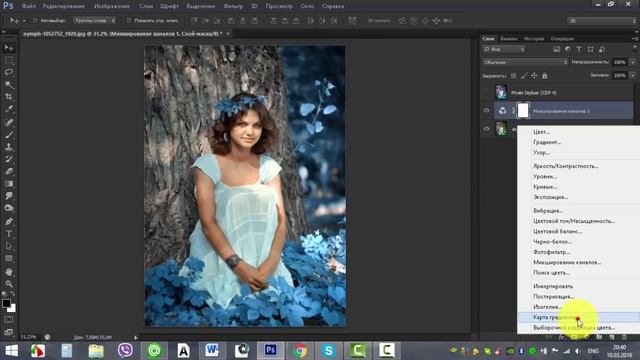
Task: Toggle lock all padlock icon
Action: (544, 76)
